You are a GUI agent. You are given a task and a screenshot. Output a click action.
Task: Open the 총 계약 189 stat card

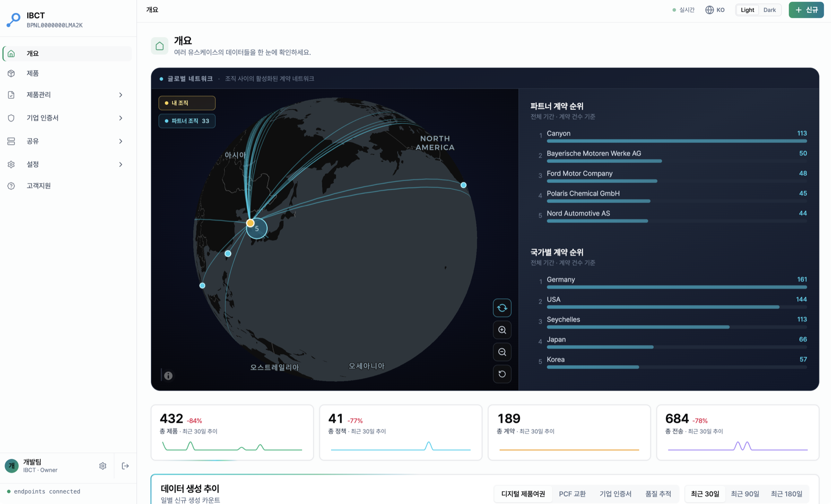pos(569,432)
